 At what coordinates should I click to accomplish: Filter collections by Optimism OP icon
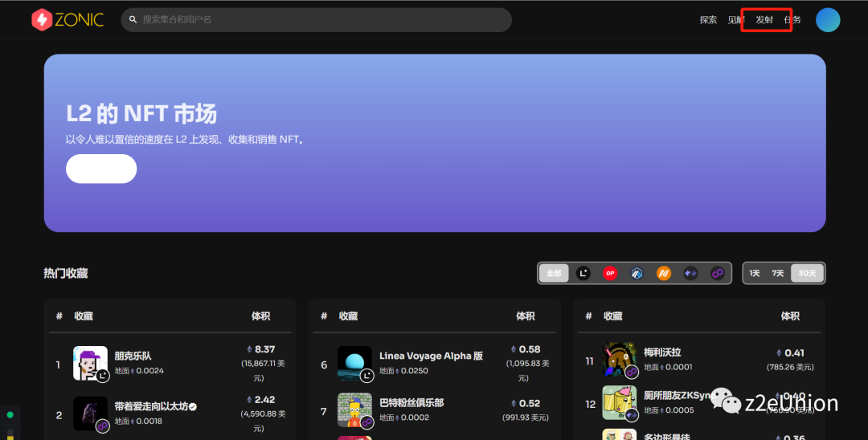[x=610, y=273]
